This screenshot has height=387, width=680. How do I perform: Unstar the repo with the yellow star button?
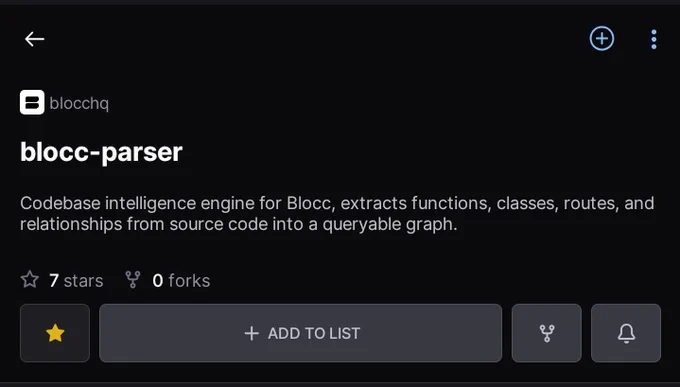[55, 333]
